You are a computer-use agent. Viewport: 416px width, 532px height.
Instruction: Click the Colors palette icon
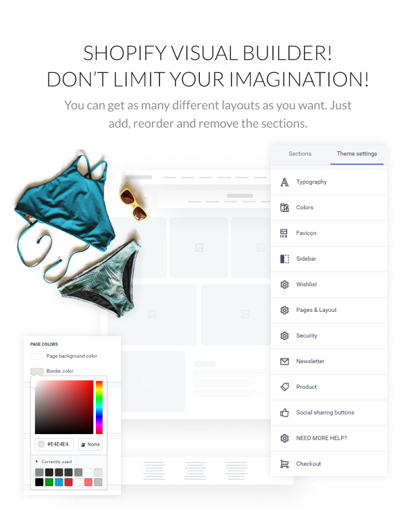click(x=284, y=208)
